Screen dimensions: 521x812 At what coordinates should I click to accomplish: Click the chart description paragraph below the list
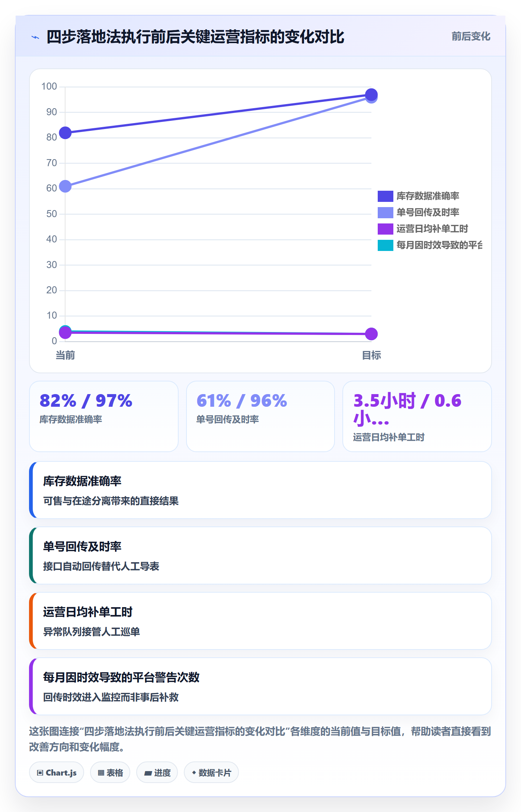point(260,739)
